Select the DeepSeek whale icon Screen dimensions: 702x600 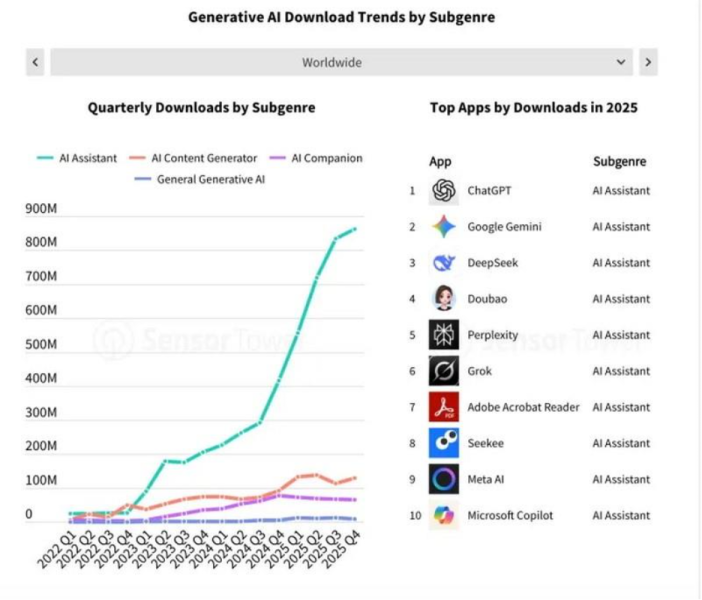[x=444, y=263]
